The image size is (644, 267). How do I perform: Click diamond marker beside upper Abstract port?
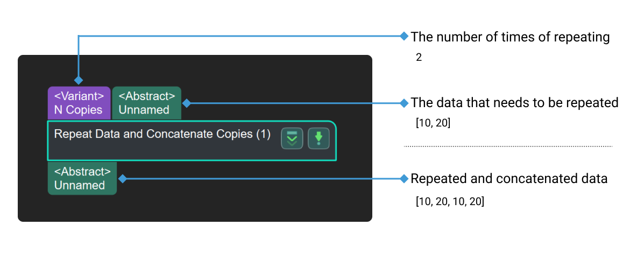tap(186, 103)
